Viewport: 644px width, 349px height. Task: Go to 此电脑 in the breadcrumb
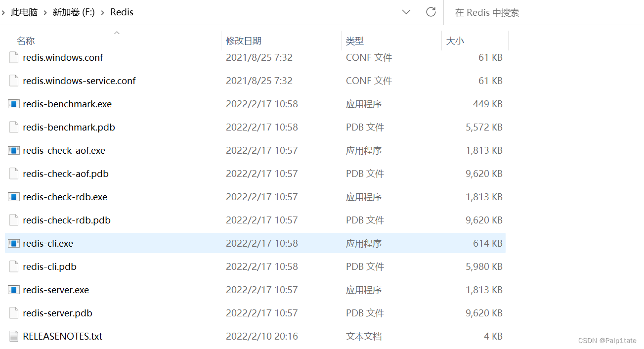click(25, 12)
